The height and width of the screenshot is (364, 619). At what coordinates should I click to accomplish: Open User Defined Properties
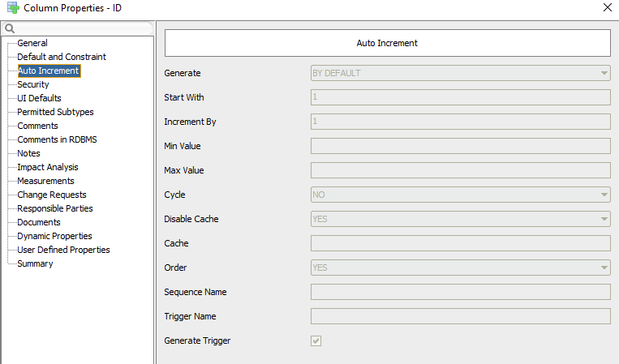[x=63, y=250]
